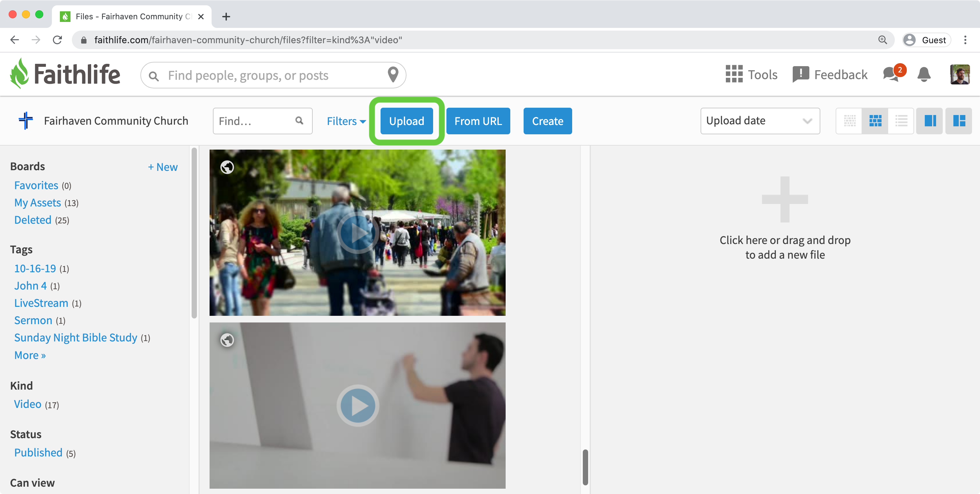Switch to medium grid view
This screenshot has height=494, width=980.
[875, 121]
